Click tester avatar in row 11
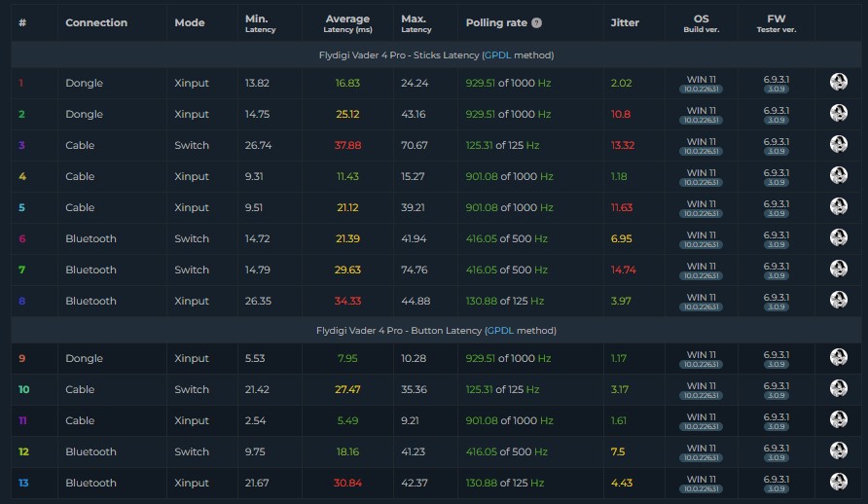 click(x=839, y=420)
